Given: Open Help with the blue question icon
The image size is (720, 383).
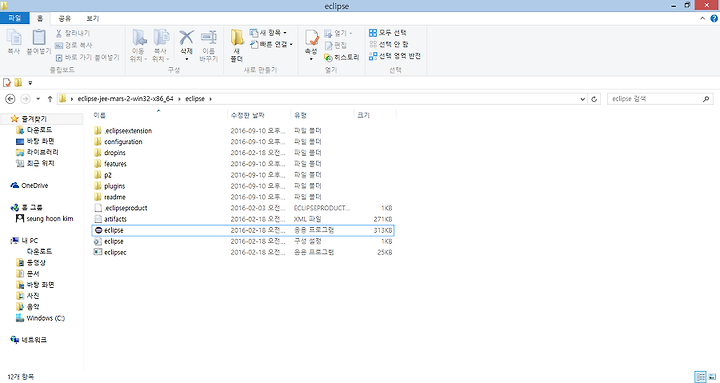Looking at the screenshot, I should point(714,18).
